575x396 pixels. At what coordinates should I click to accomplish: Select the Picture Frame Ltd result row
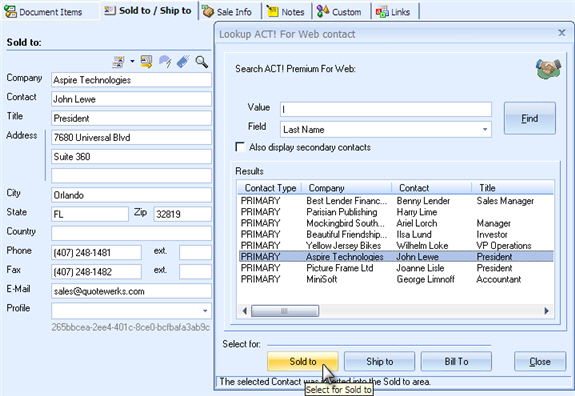396,268
